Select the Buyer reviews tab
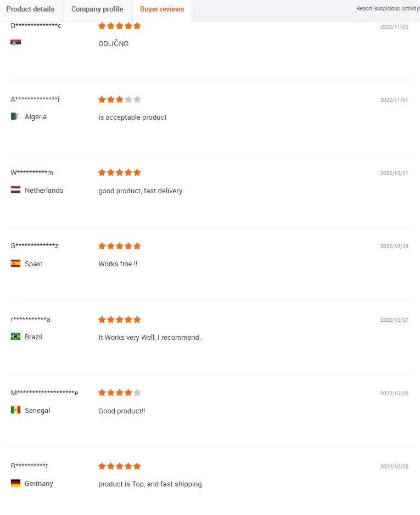420x515 pixels. (162, 9)
